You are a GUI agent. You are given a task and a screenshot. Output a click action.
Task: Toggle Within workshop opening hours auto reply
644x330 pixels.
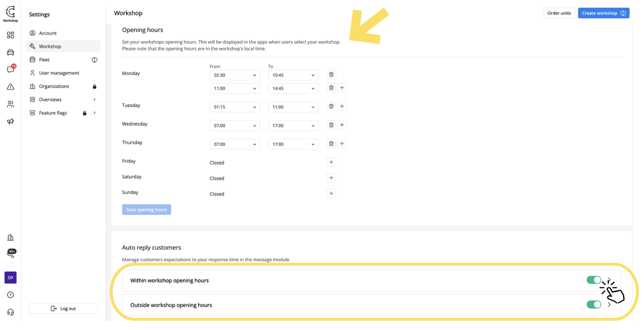click(594, 280)
